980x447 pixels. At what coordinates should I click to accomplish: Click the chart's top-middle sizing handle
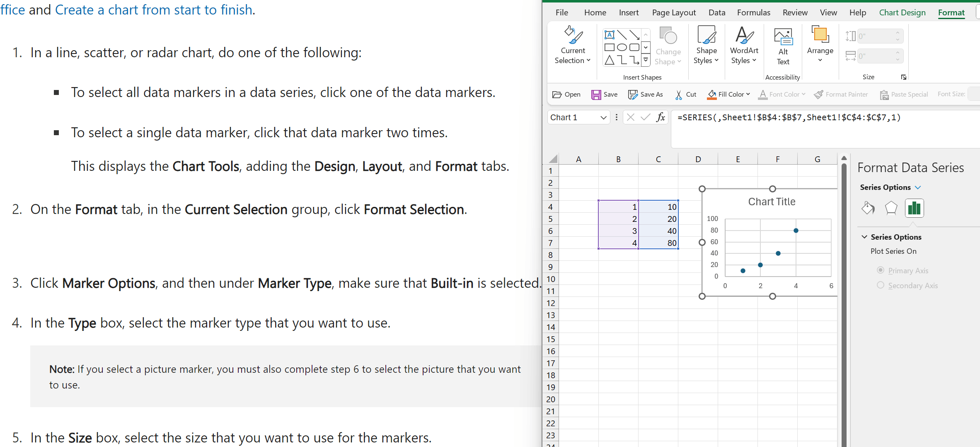[772, 189]
